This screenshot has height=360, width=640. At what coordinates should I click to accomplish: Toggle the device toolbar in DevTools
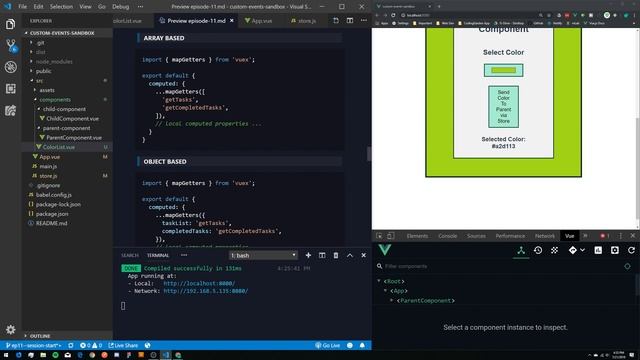pyautogui.click(x=391, y=236)
